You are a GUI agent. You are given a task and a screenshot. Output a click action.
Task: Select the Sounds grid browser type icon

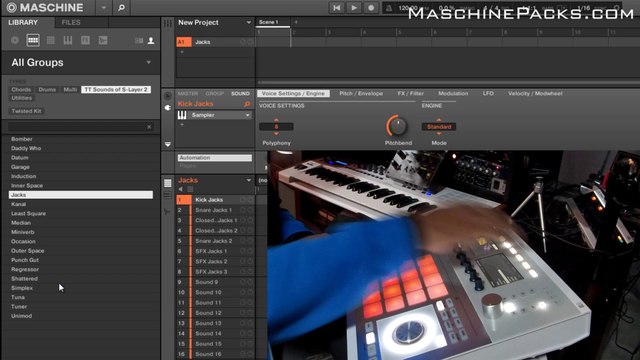tap(51, 40)
